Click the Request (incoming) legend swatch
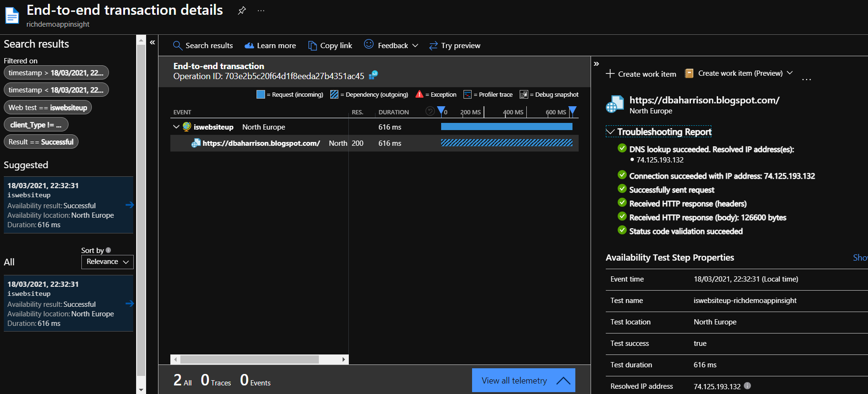The height and width of the screenshot is (394, 868). (x=260, y=94)
